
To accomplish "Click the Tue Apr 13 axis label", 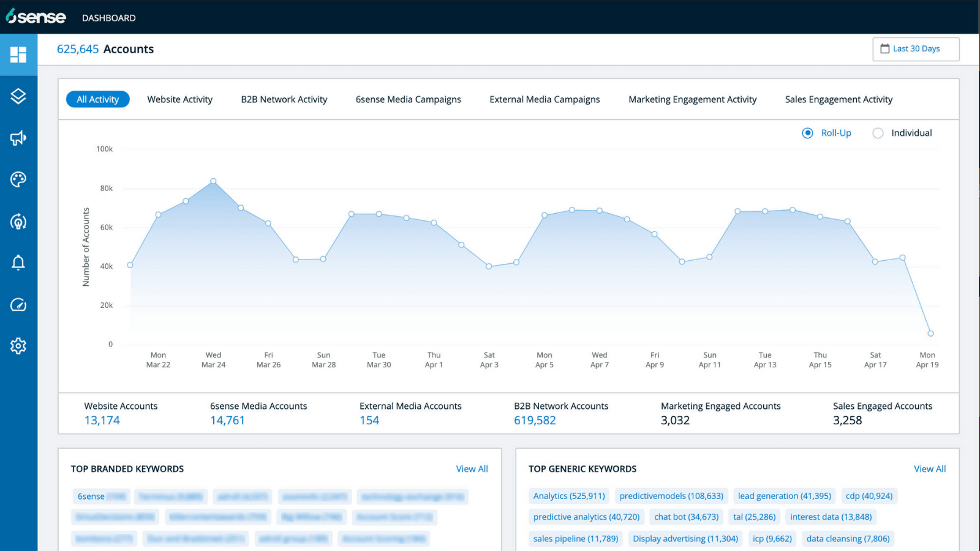I will click(765, 360).
